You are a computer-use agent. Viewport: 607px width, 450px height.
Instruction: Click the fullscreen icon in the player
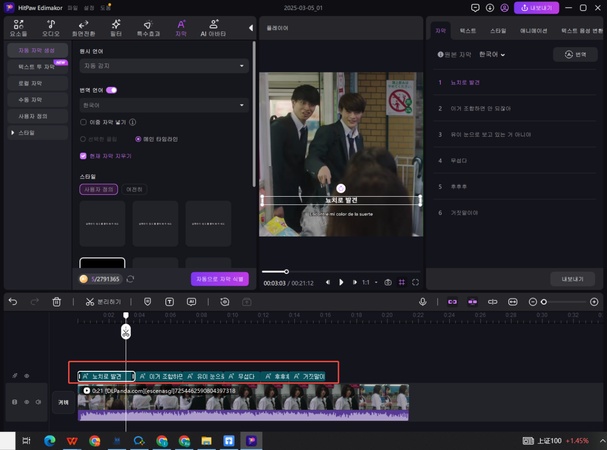(415, 282)
